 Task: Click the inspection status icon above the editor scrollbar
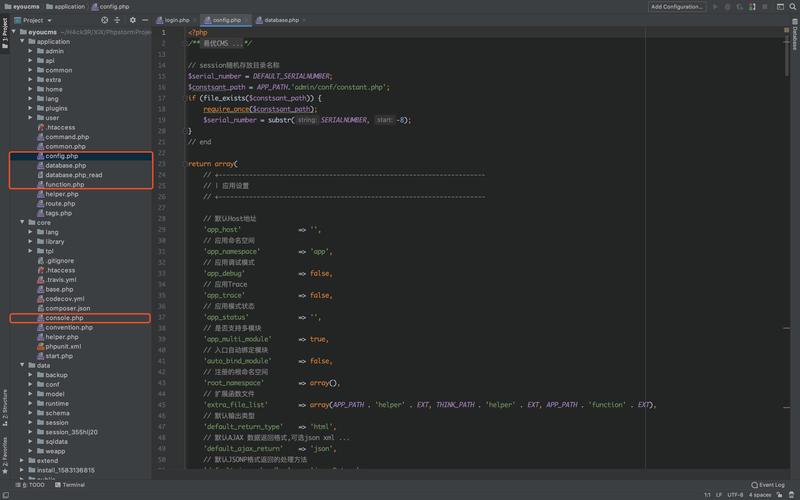click(x=786, y=31)
